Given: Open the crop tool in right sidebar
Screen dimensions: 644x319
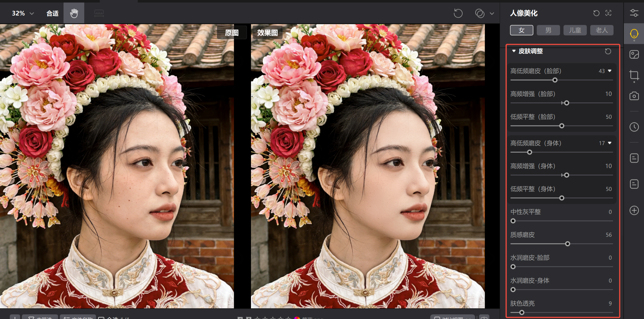Looking at the screenshot, I should pyautogui.click(x=634, y=75).
